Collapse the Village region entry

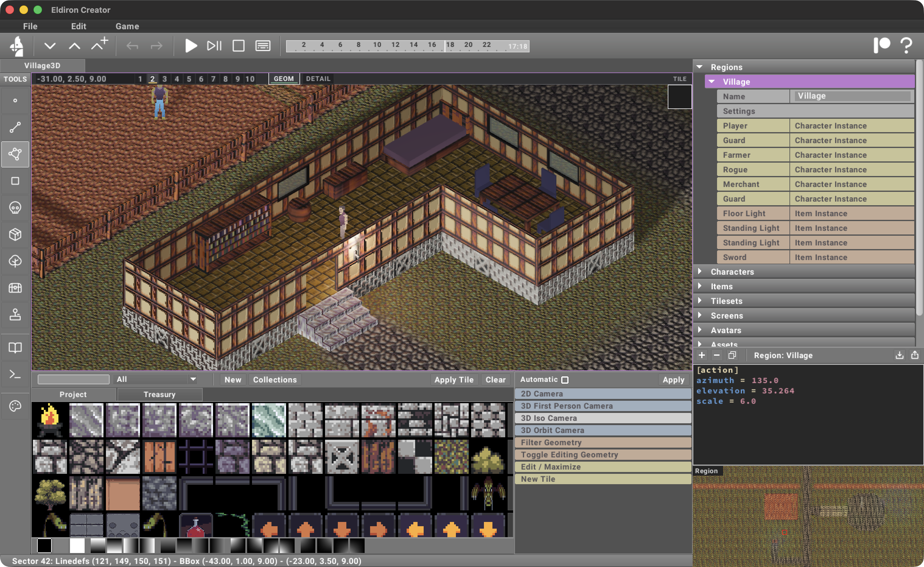tap(711, 81)
